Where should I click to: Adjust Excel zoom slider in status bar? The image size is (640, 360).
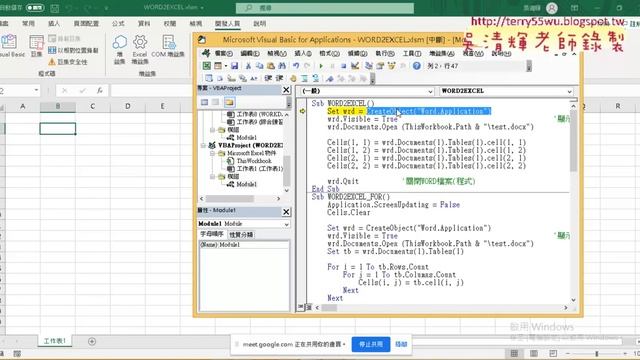coord(596,353)
